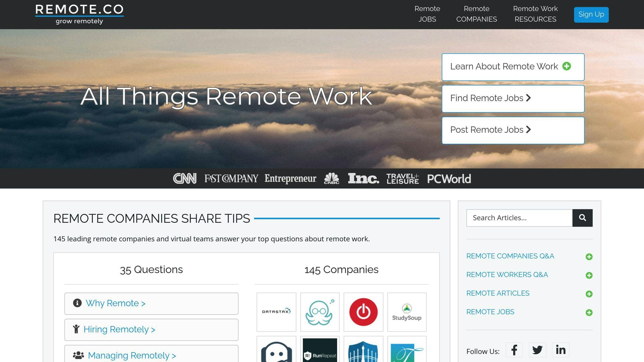Expand Remote Companies Q&A plus icon
The height and width of the screenshot is (362, 644).
pyautogui.click(x=589, y=257)
